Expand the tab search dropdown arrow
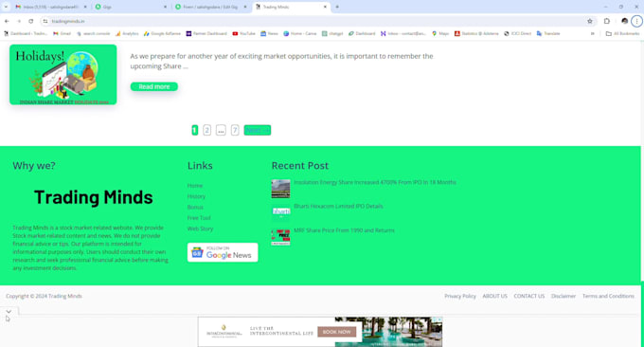Viewport: 644px width, 347px height. pos(6,7)
